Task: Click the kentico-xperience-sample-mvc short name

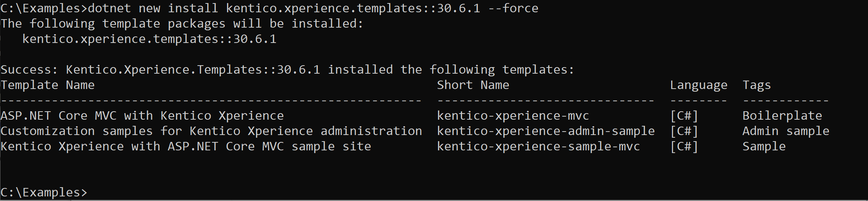Action: point(538,146)
